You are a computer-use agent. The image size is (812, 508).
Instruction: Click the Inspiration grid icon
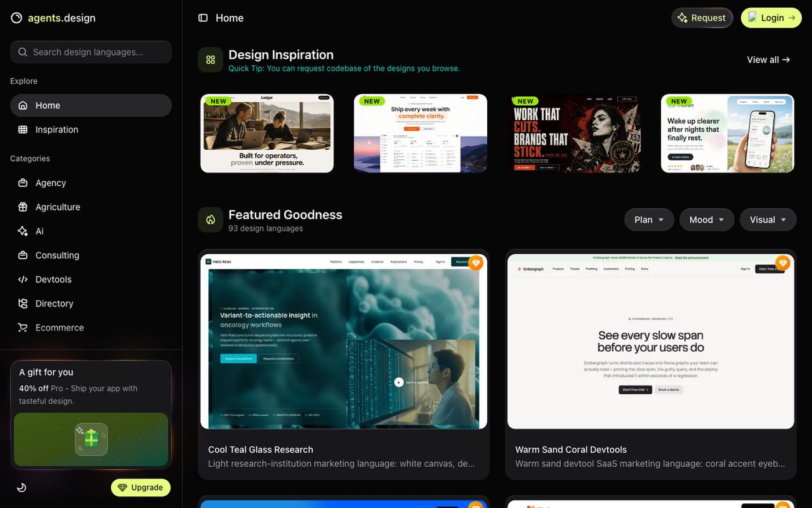coord(23,129)
